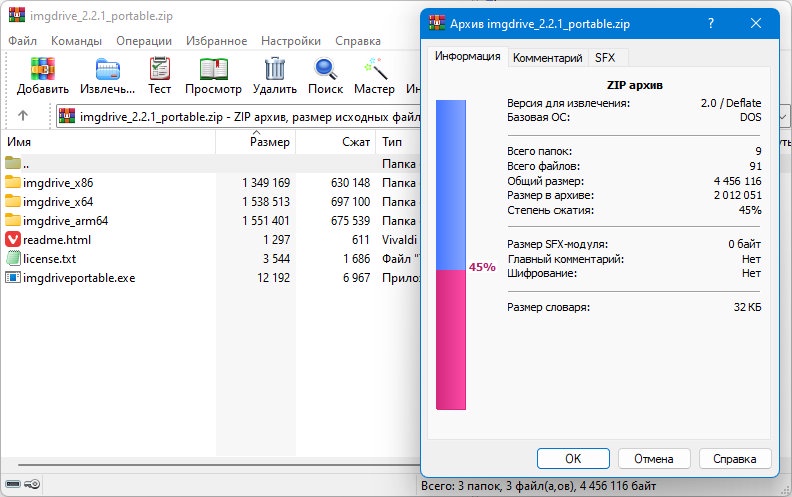Open the Справка menu

358,41
